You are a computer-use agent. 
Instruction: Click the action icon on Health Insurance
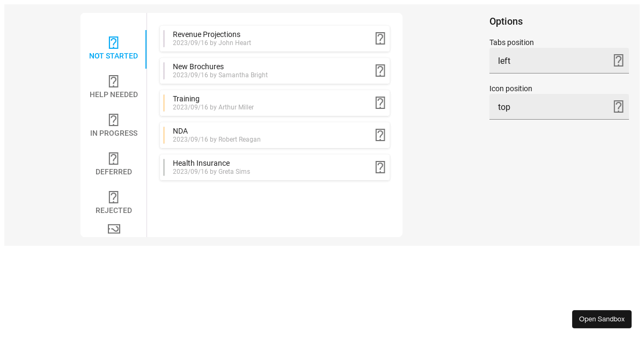click(x=380, y=167)
